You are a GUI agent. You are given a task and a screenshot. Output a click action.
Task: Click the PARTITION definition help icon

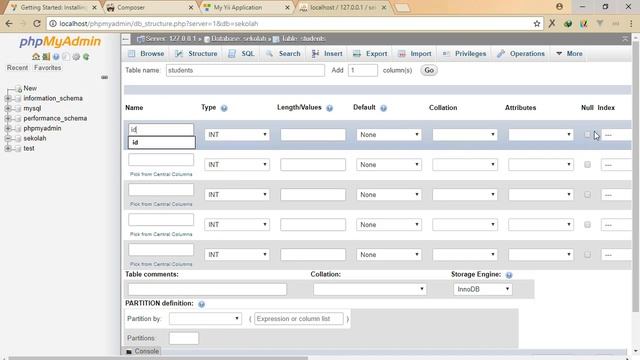click(x=201, y=304)
